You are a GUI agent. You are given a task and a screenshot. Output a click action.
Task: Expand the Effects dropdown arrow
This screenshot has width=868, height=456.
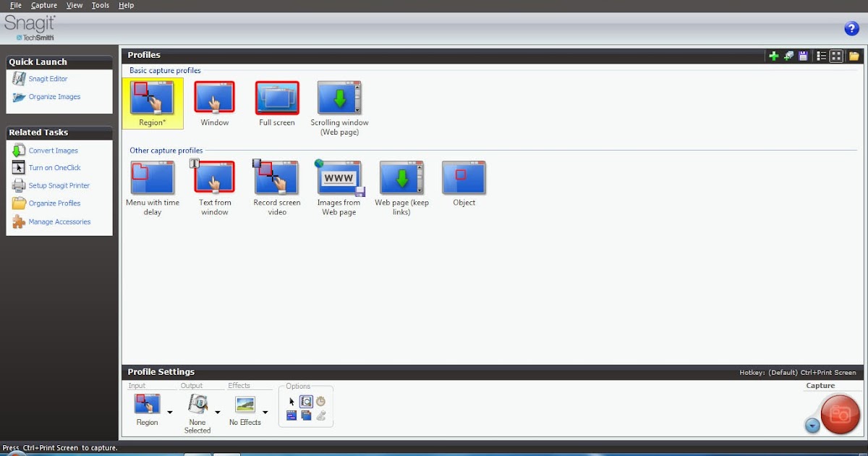click(265, 413)
